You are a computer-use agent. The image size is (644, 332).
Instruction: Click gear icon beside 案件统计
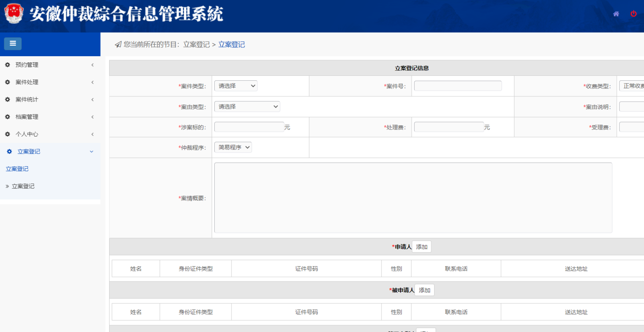7,99
